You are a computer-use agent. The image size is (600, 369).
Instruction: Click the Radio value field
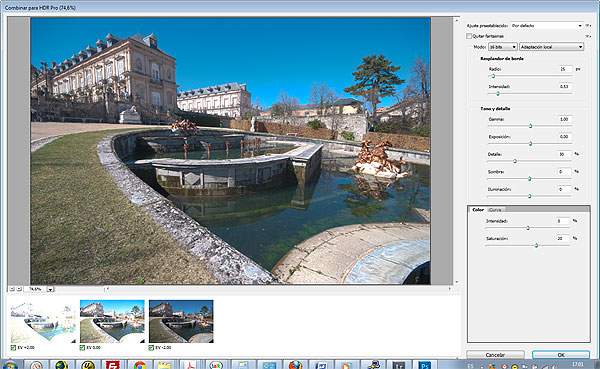coord(565,69)
